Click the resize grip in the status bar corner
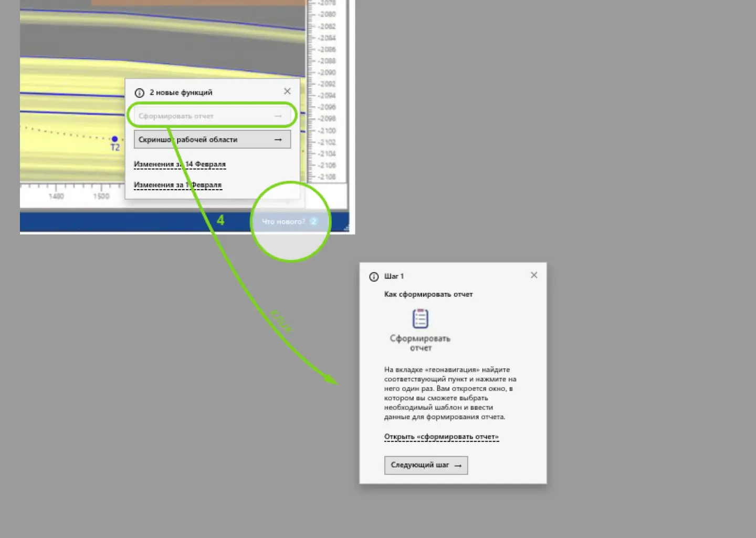Image resolution: width=756 pixels, height=538 pixels. [x=346, y=227]
